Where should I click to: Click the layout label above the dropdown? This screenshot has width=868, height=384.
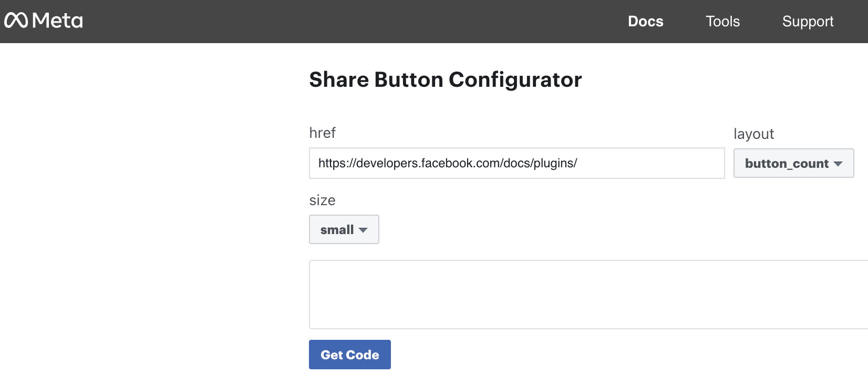pyautogui.click(x=753, y=134)
